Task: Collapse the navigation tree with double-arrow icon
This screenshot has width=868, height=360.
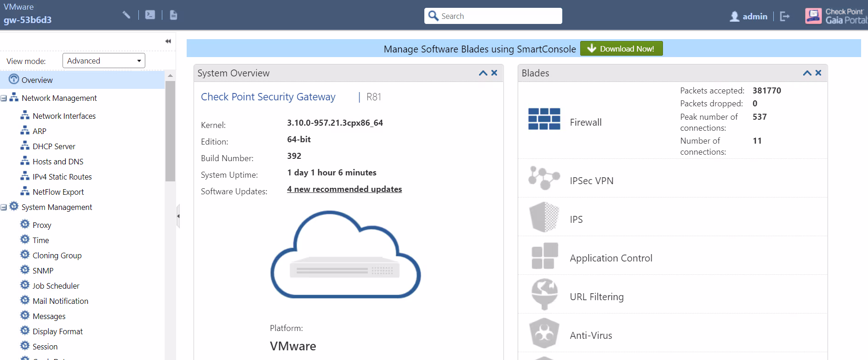Action: (168, 41)
